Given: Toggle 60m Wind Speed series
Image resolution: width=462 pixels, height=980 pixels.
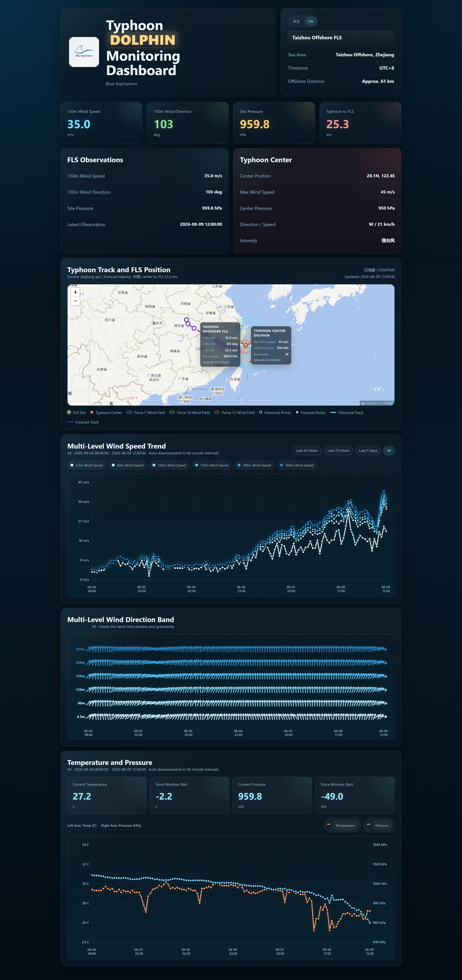Looking at the screenshot, I should click(128, 465).
